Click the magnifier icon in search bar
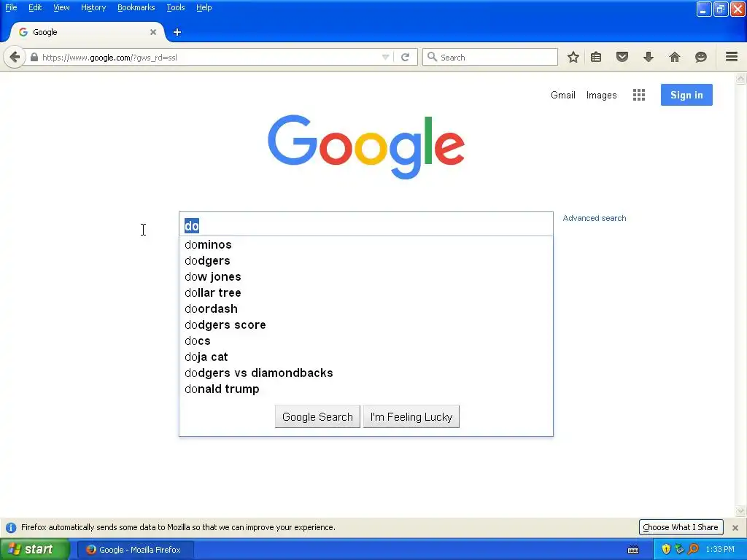This screenshot has width=747, height=560. click(432, 57)
